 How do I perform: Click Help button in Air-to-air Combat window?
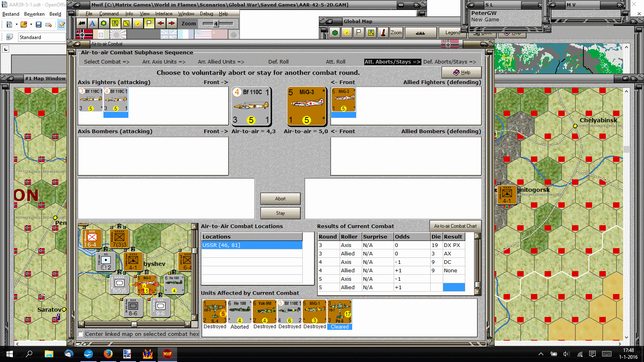462,72
